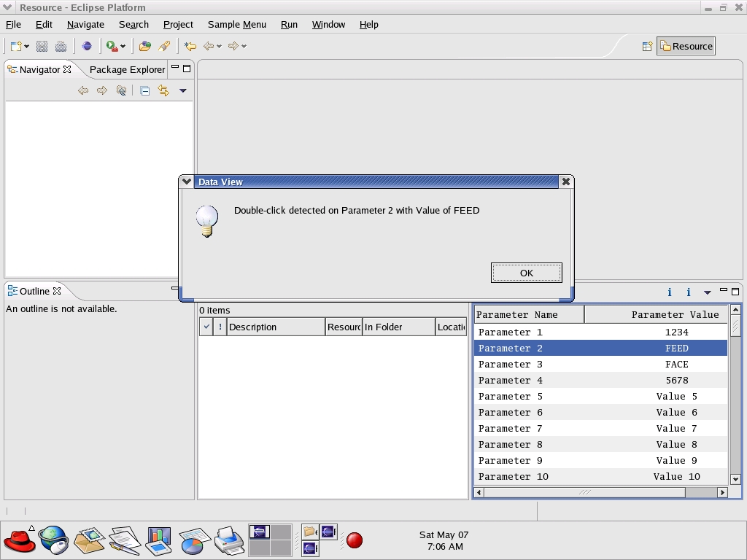
Task: Click OK in the Data View dialog
Action: pyautogui.click(x=526, y=273)
